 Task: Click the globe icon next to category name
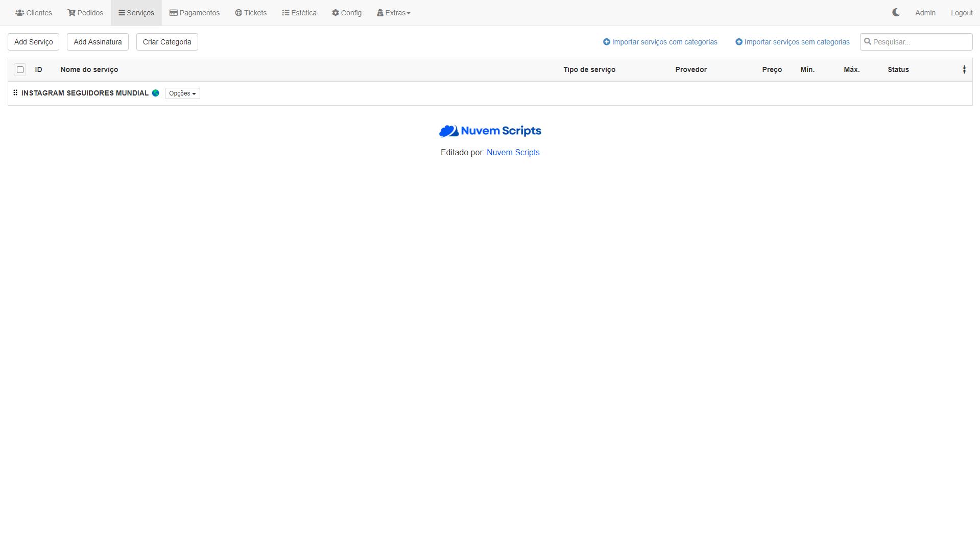point(156,93)
